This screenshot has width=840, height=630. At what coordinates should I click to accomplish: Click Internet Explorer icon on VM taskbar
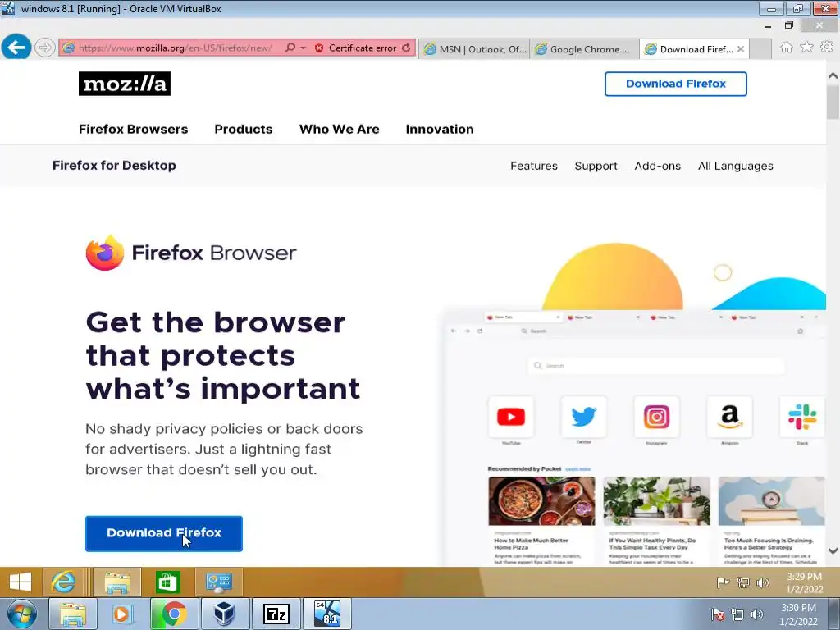point(64,582)
